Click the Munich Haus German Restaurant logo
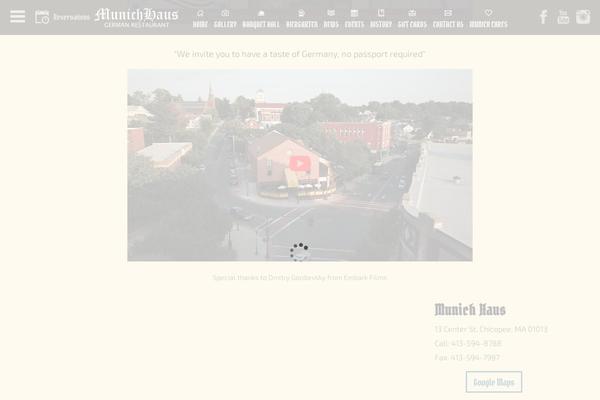Image resolution: width=600 pixels, height=400 pixels. (x=136, y=18)
